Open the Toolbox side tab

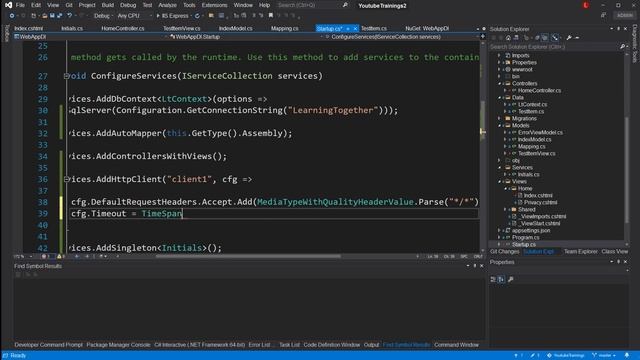pyautogui.click(x=6, y=33)
